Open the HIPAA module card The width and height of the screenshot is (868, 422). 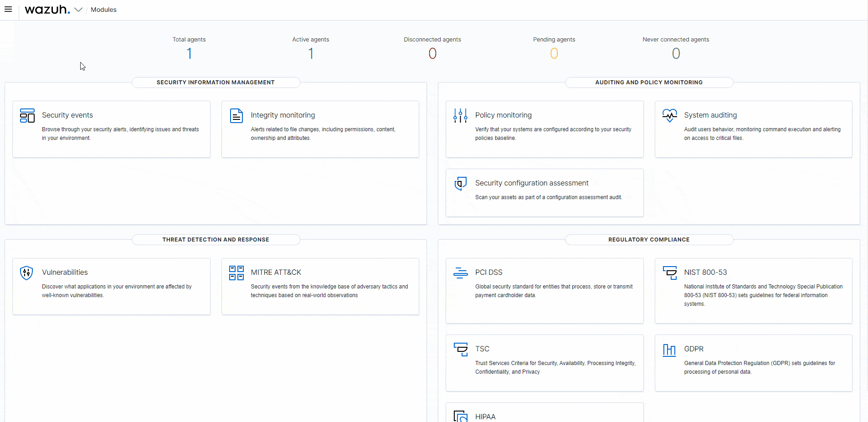click(485, 416)
